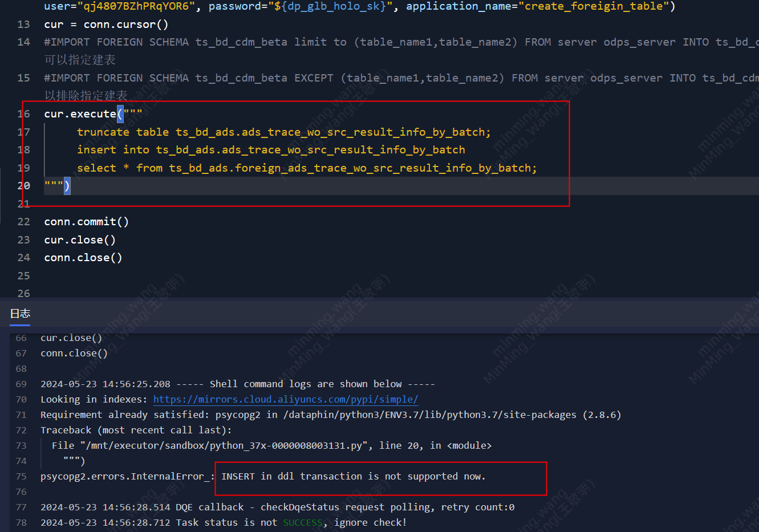Click the 'IMPORT FOREIGN SCHEMA ... EXCEPT' comment

(x=401, y=78)
